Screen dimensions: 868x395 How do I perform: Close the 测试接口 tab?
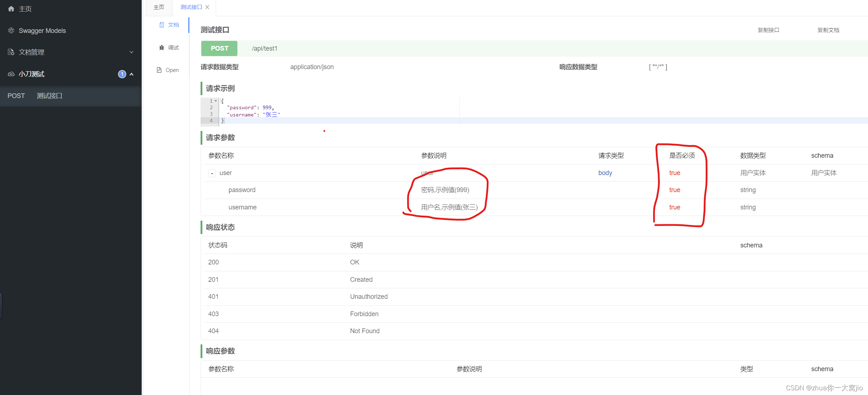point(207,7)
